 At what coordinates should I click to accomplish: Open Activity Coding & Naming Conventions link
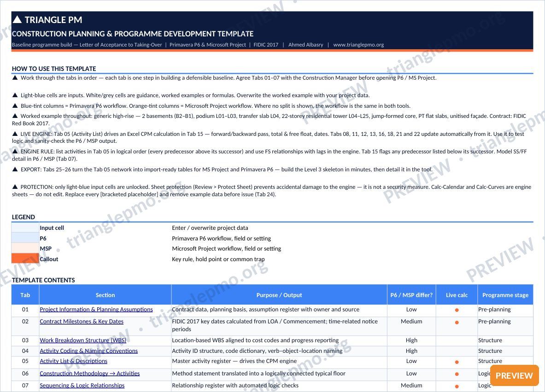88,351
